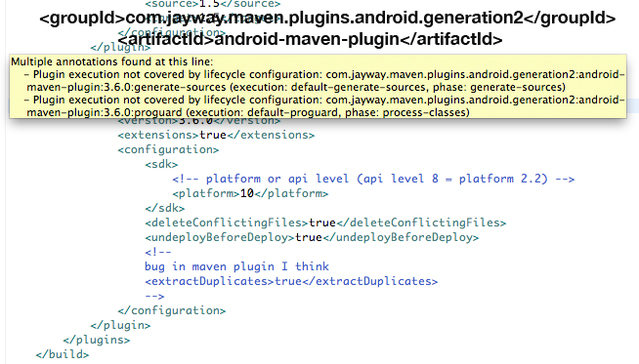
Task: Click the closing build tag
Action: point(63,354)
